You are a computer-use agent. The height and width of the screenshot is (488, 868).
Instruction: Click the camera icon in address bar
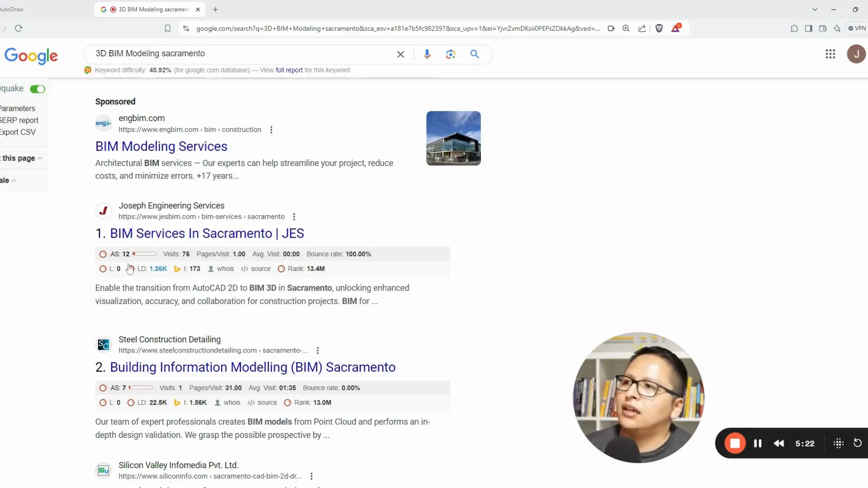click(611, 28)
